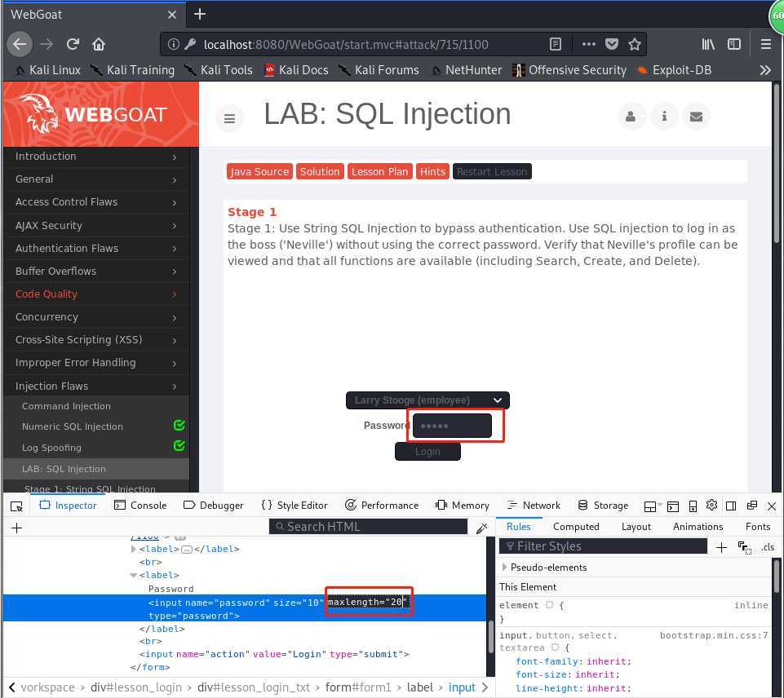Add a new CSS rule plus icon
This screenshot has width=784, height=698.
721,548
